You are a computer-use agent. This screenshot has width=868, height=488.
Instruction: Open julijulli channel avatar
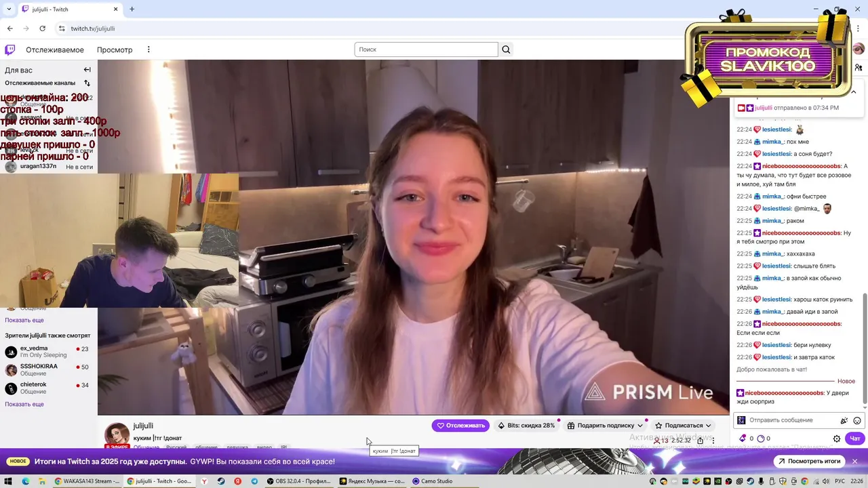tap(117, 435)
